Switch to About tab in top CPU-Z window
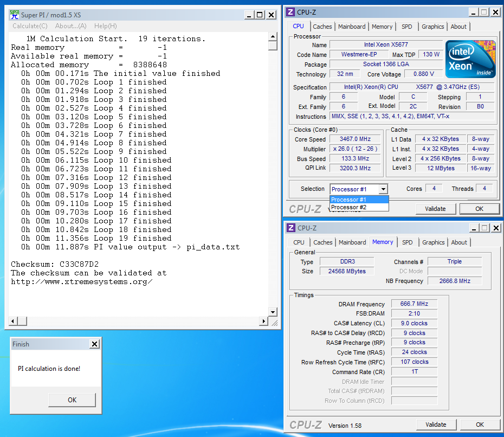 (x=458, y=27)
